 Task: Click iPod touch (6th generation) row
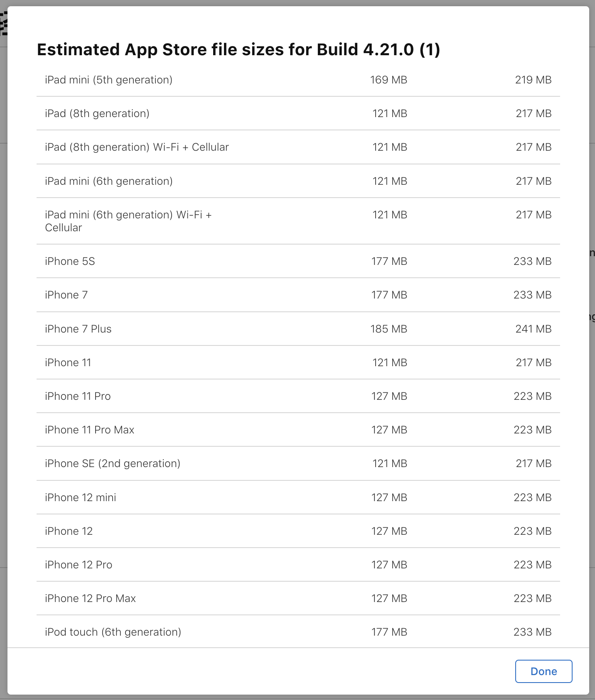click(x=113, y=632)
